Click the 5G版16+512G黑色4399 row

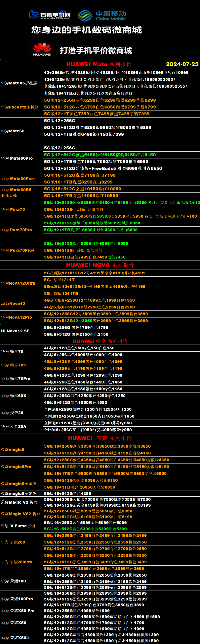coord(122,494)
